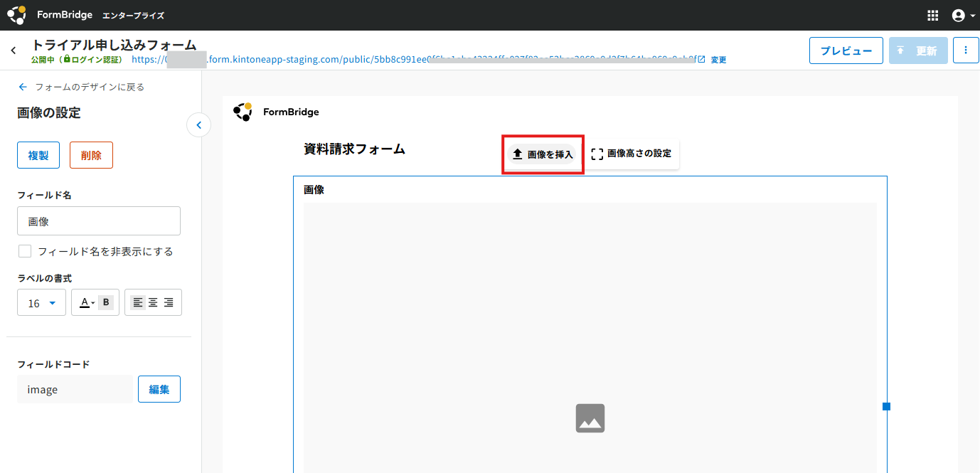Open the public form URL link
The width and height of the screenshot is (980, 473).
418,60
